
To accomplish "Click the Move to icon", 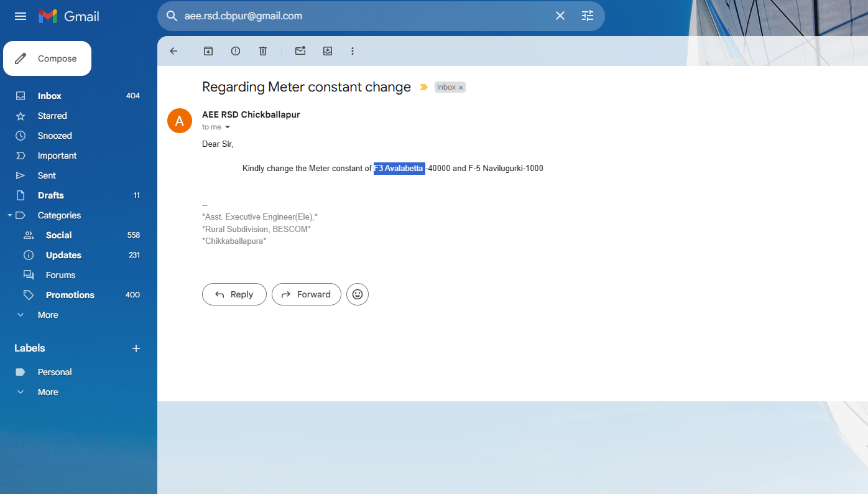I will 328,51.
